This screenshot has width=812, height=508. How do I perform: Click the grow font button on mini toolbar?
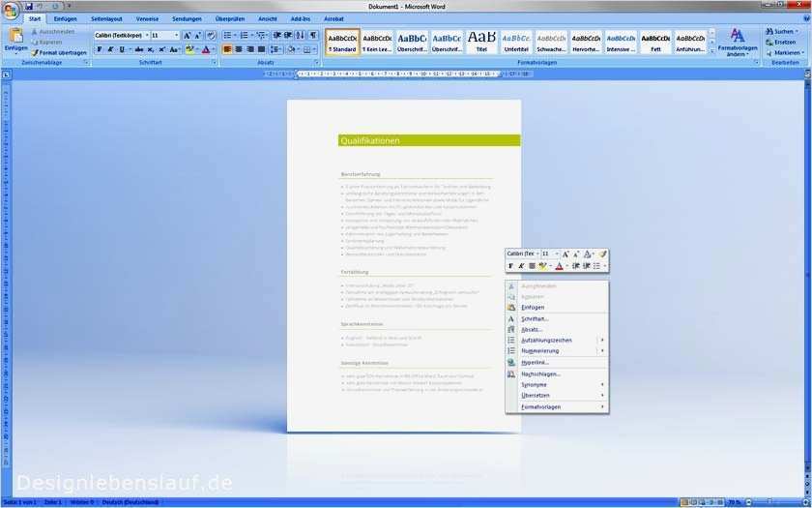coord(565,254)
